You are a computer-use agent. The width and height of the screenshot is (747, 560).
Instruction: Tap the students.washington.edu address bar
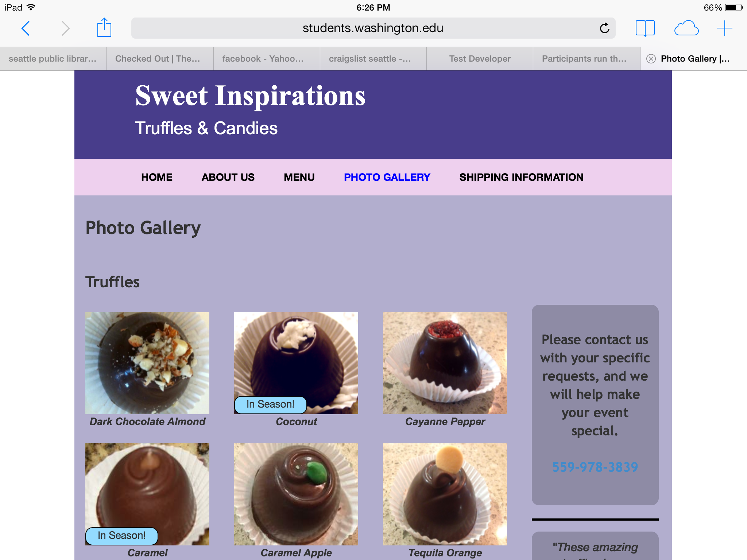coord(373,28)
